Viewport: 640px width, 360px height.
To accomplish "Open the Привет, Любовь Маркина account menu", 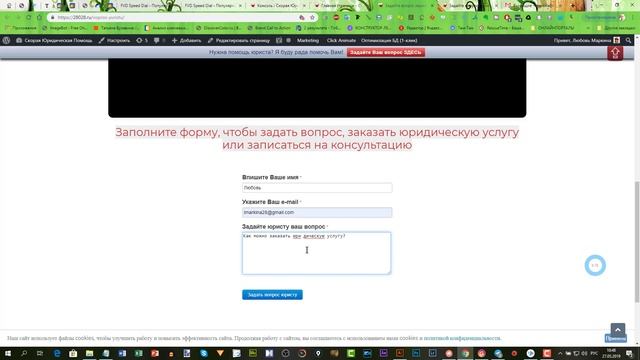I will tap(587, 40).
